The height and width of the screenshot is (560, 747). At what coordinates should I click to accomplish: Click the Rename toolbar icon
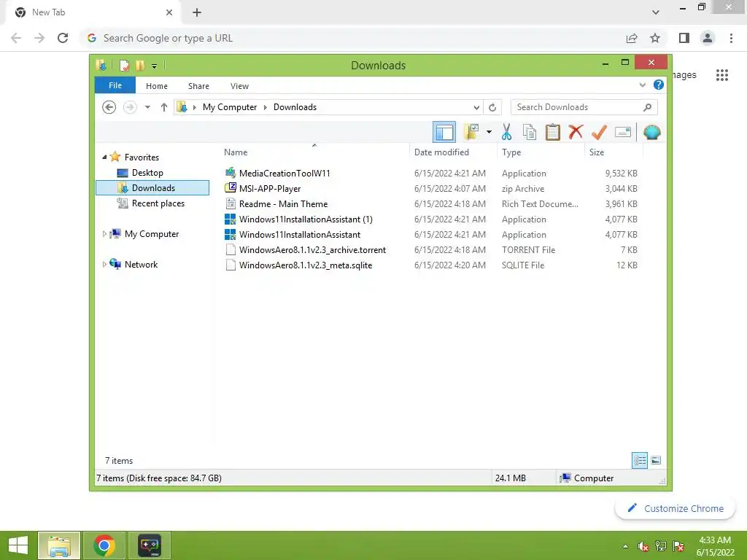(x=623, y=132)
